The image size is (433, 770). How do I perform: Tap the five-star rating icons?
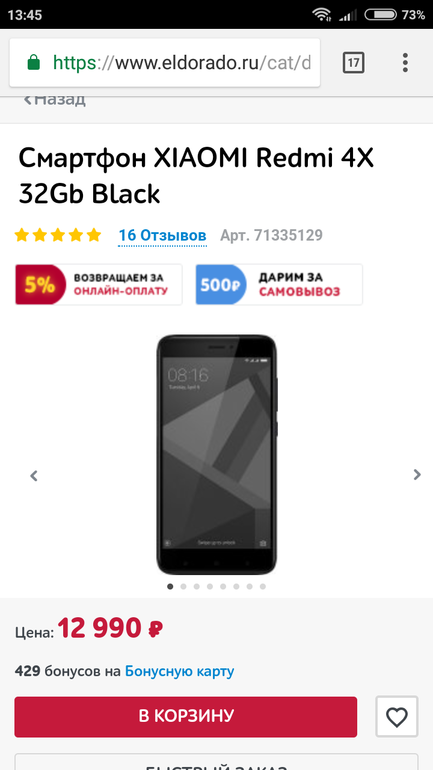58,235
